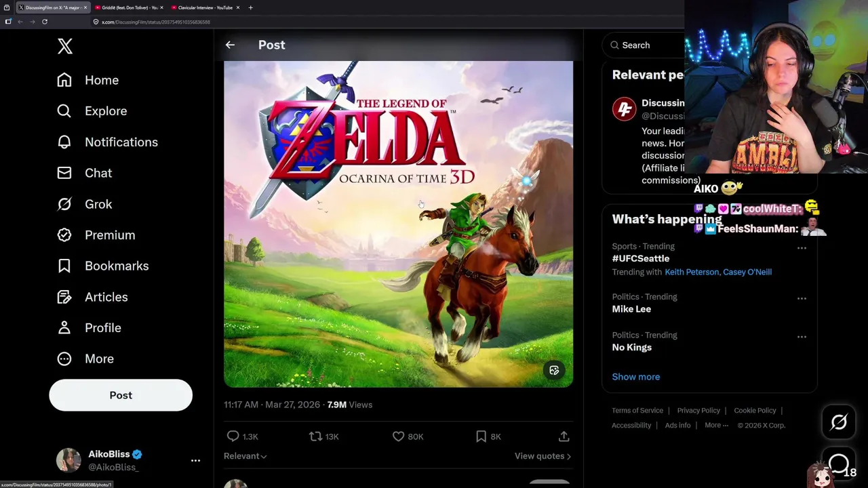Open Grok from the sidebar
This screenshot has width=868, height=488.
point(84,204)
